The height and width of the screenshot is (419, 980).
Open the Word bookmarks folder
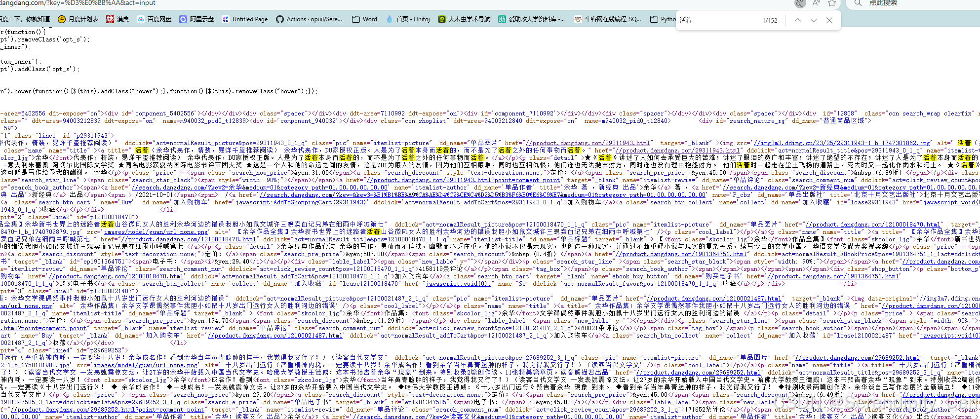pyautogui.click(x=364, y=19)
